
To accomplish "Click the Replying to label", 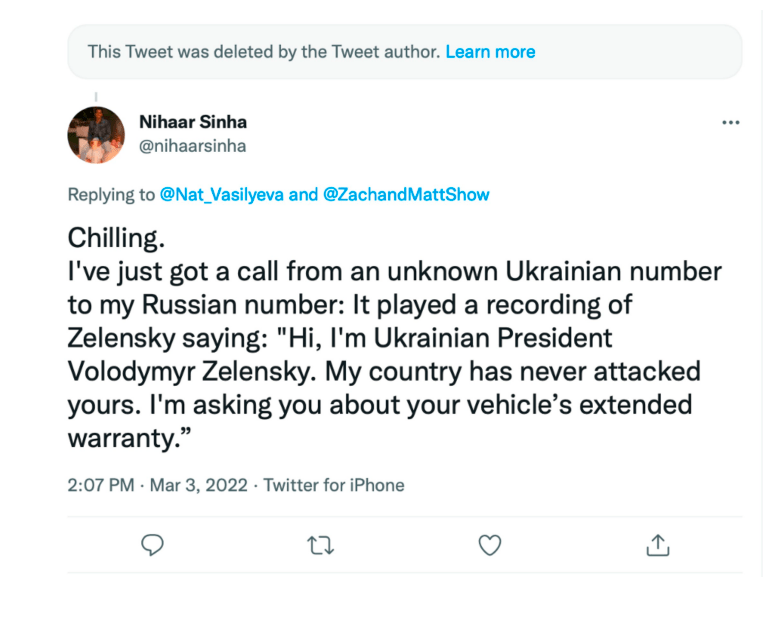I will [111, 195].
